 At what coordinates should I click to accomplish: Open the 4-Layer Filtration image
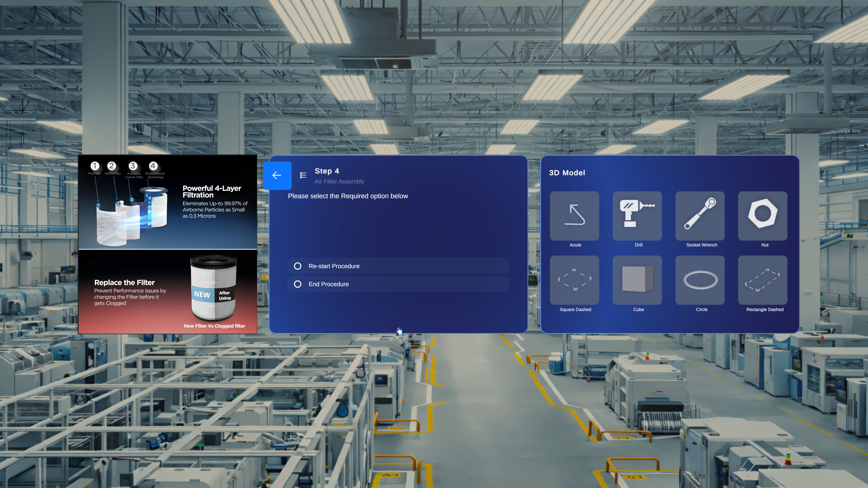point(168,202)
